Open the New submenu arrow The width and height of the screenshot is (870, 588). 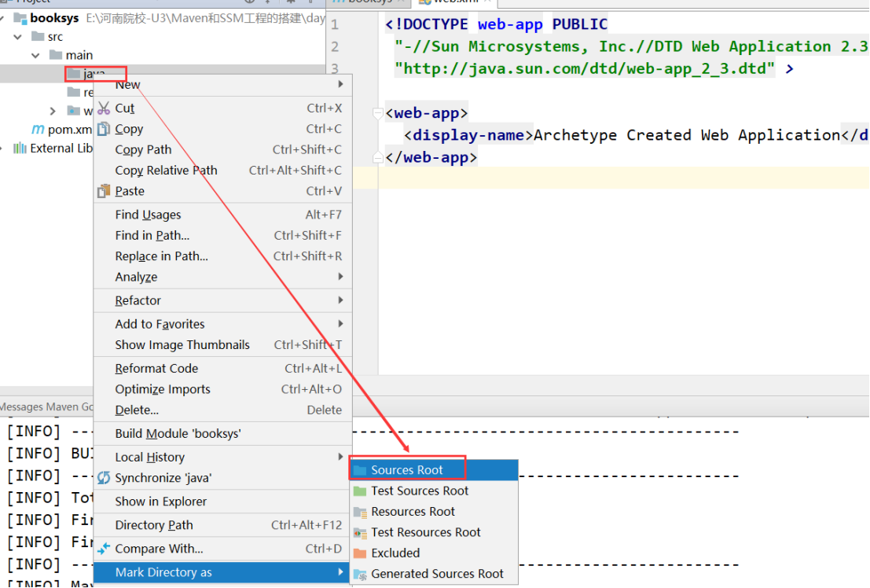340,84
